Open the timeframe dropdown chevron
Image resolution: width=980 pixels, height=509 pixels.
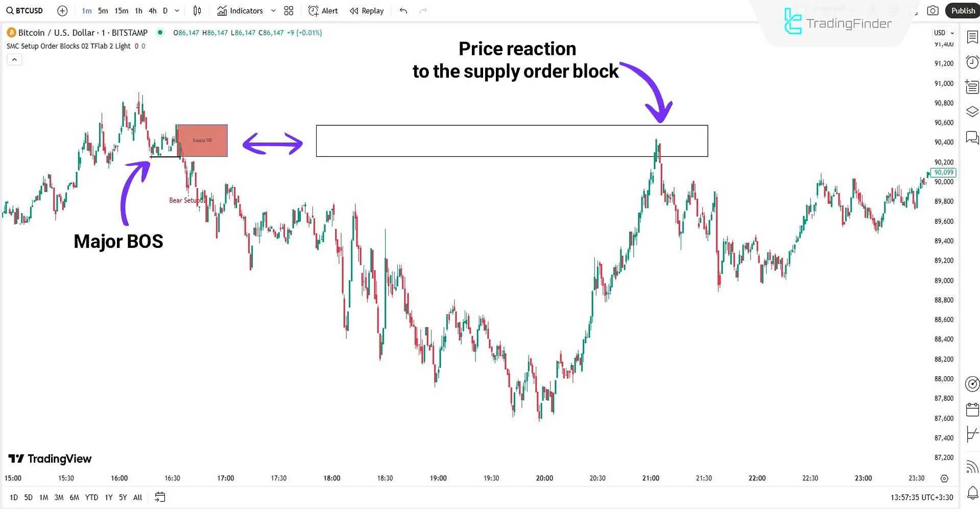[x=177, y=10]
